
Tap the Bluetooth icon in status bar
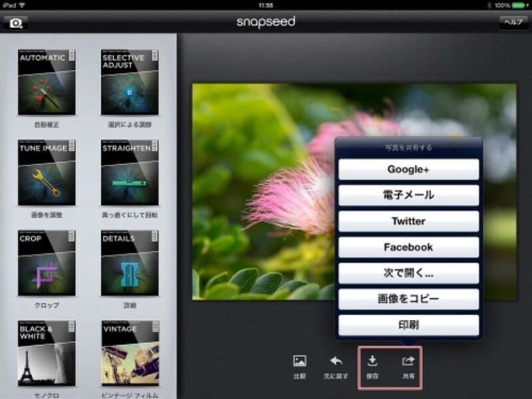coord(489,5)
